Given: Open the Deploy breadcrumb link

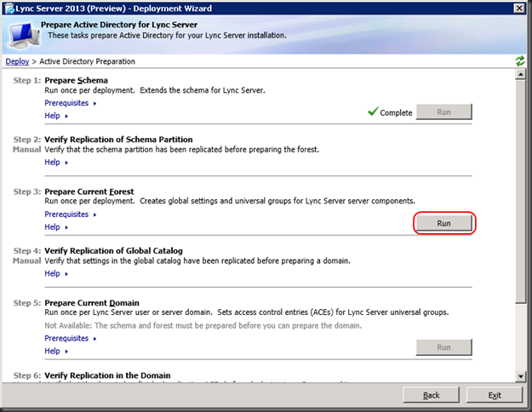Looking at the screenshot, I should (17, 61).
